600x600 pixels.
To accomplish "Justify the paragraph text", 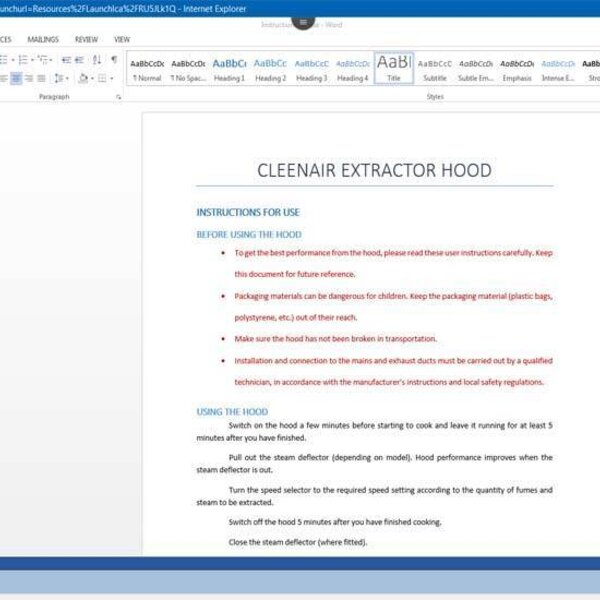I will (41, 79).
